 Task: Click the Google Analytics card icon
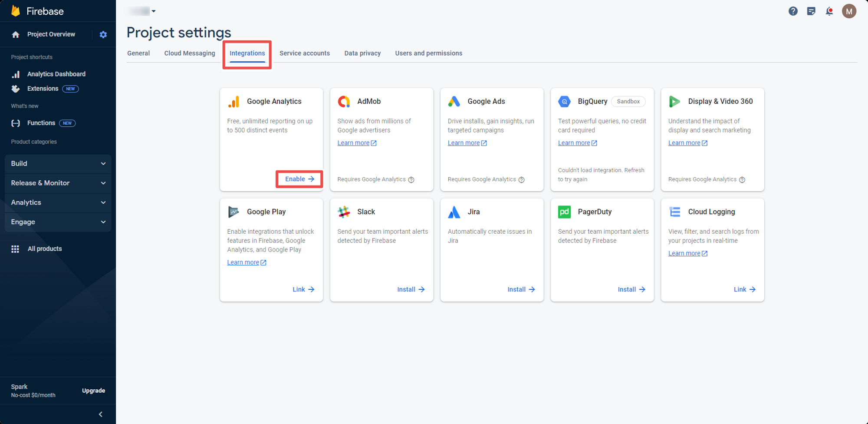tap(233, 102)
